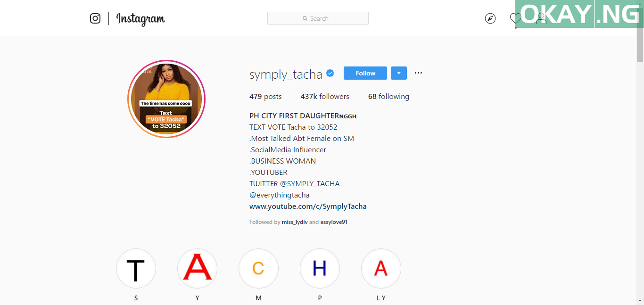Open the miss_lydiv follower profile
This screenshot has height=305, width=644.
click(x=295, y=222)
